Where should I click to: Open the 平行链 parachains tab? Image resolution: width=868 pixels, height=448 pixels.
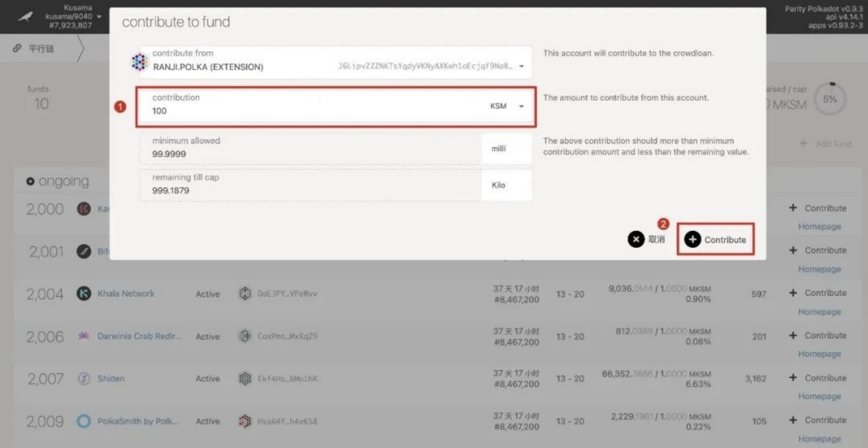[x=41, y=49]
